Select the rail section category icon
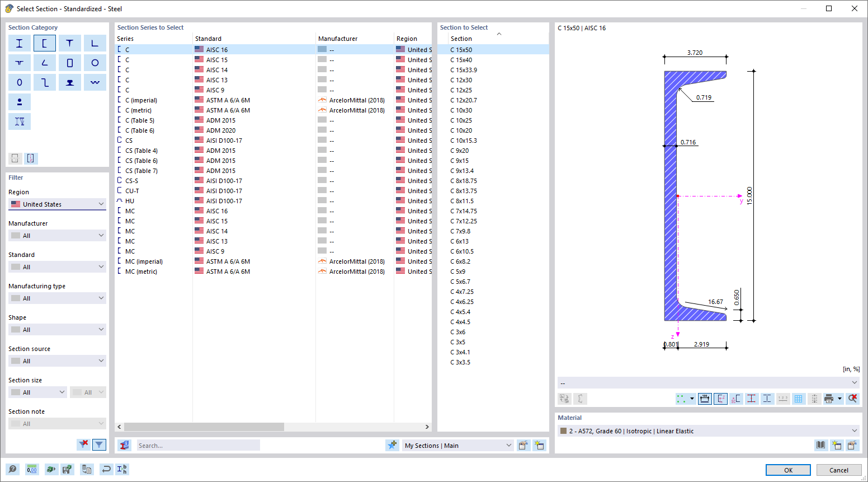Image resolution: width=868 pixels, height=482 pixels. tap(70, 82)
